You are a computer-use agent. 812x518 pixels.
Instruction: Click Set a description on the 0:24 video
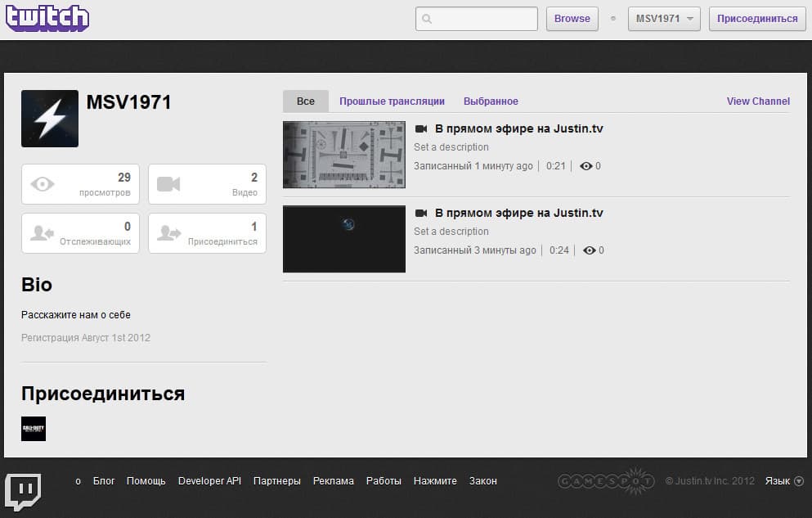click(451, 232)
